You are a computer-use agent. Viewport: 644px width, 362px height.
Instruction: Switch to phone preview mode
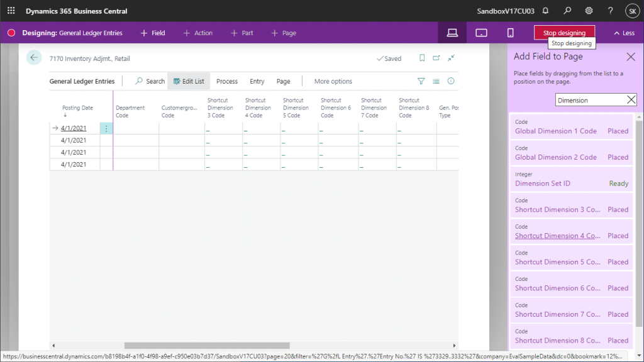[x=510, y=33]
